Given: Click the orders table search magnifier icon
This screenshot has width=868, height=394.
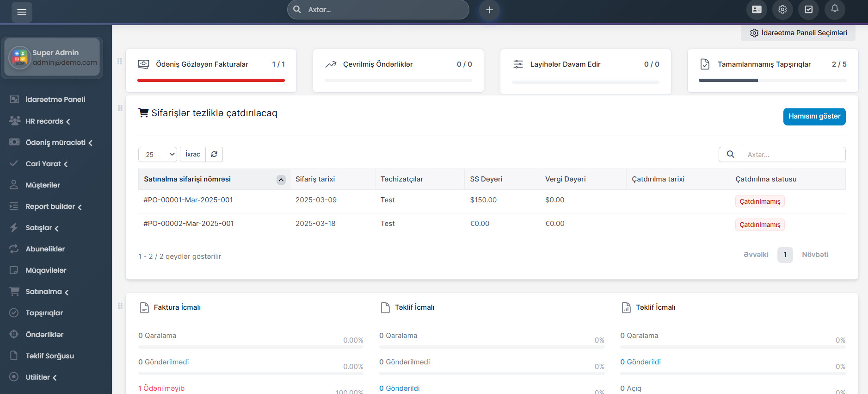Looking at the screenshot, I should click(730, 154).
